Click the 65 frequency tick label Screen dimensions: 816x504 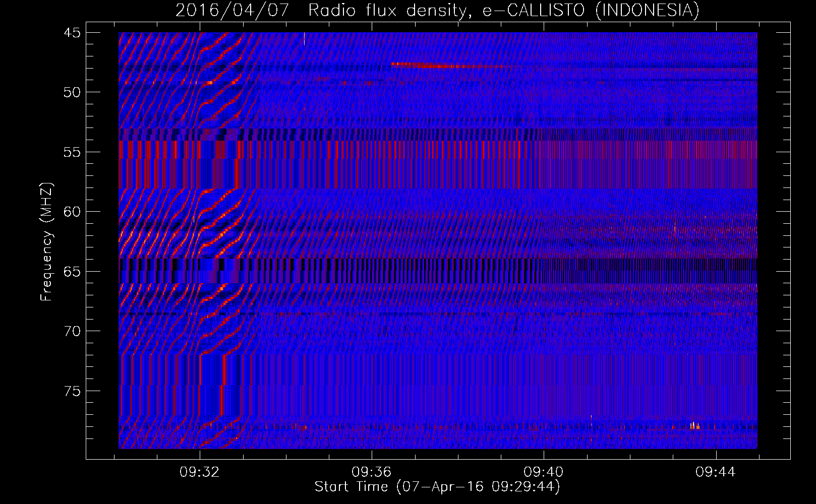(x=72, y=272)
